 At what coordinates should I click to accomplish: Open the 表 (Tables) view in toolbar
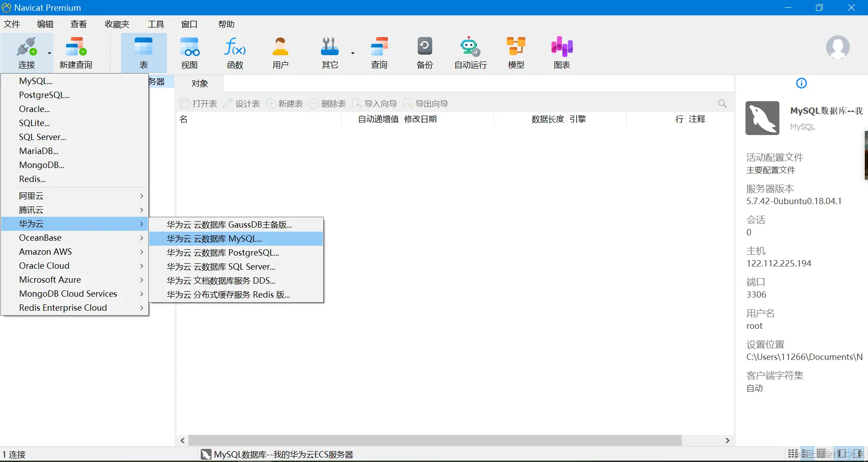[x=143, y=52]
